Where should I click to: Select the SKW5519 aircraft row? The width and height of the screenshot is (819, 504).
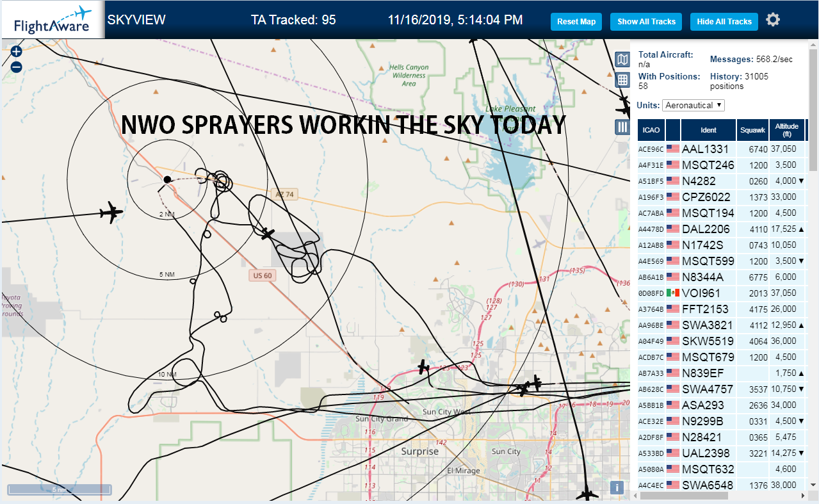[x=722, y=341]
